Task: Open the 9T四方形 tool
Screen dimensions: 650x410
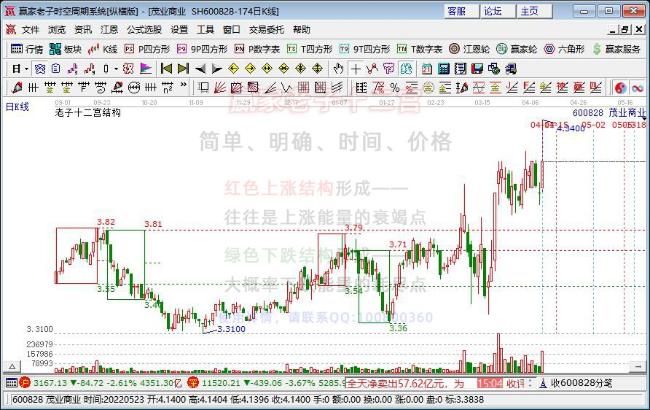Action: click(x=364, y=49)
